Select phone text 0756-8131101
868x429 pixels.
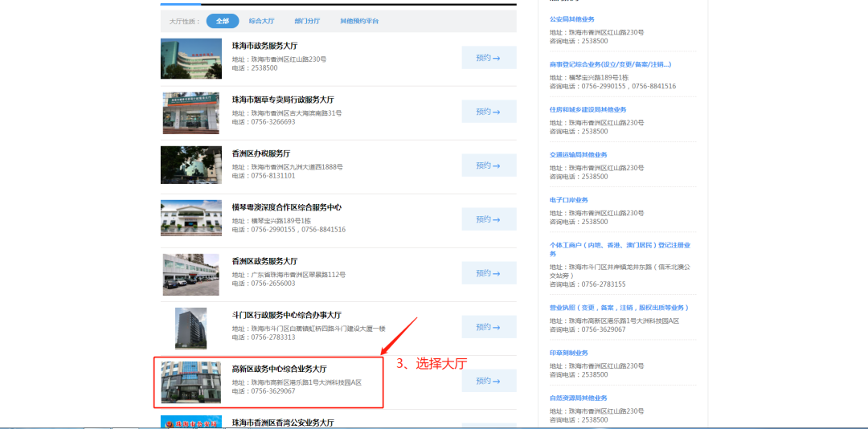[x=273, y=175]
